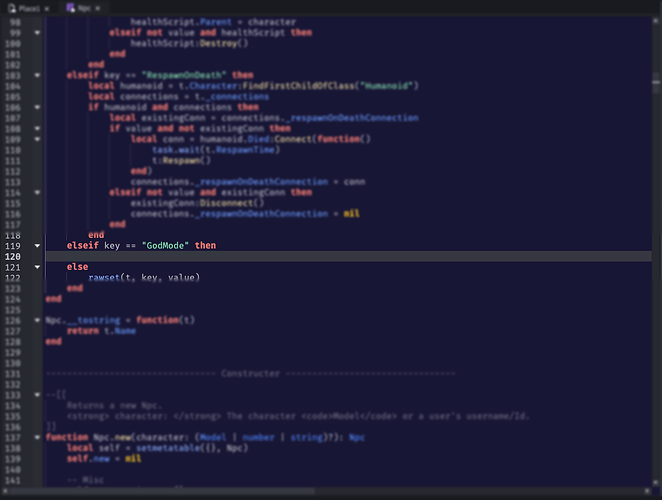The width and height of the screenshot is (662, 500).
Task: Click the horizontal scrollbar left arrow
Action: (x=5, y=491)
